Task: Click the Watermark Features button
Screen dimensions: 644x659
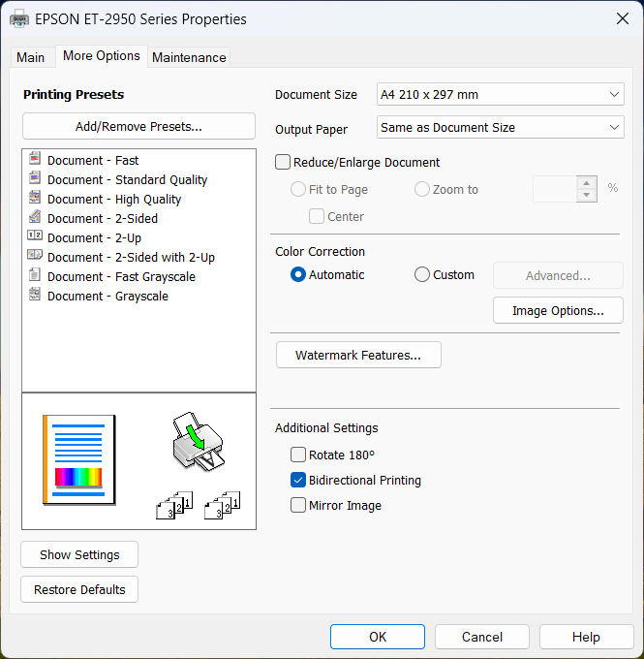Action: (x=358, y=356)
